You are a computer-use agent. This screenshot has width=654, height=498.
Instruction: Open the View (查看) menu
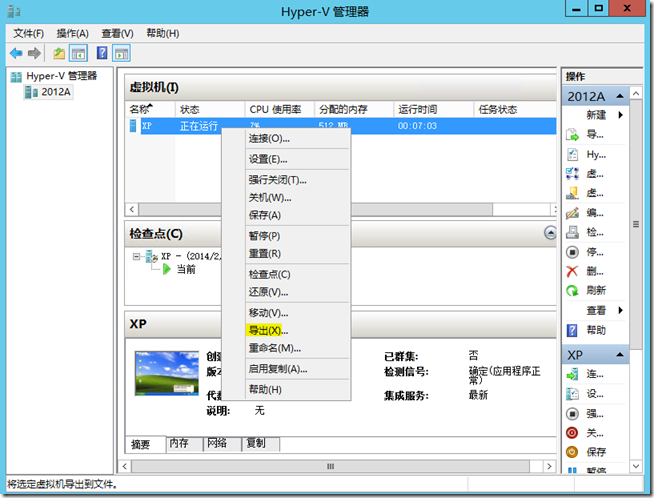(x=118, y=33)
